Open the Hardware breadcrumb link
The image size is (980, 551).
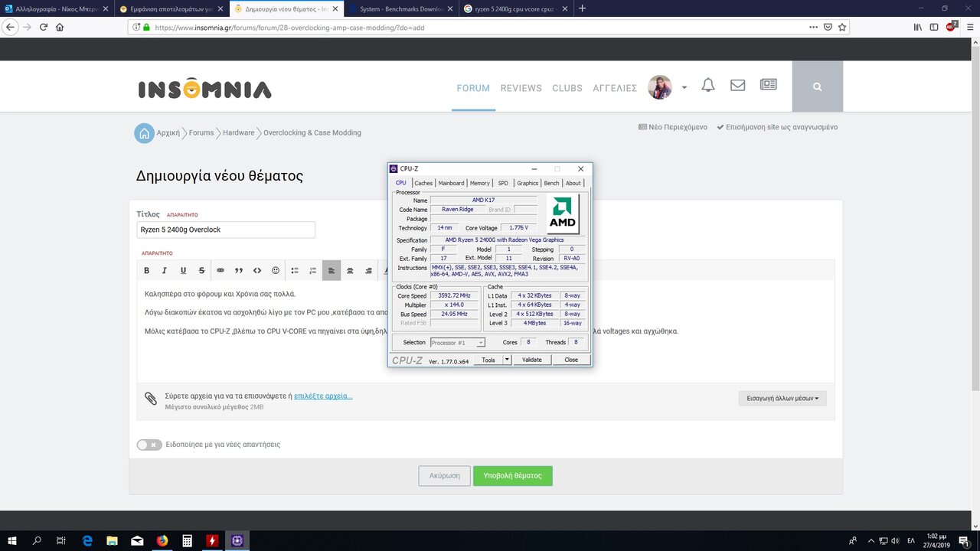[239, 132]
